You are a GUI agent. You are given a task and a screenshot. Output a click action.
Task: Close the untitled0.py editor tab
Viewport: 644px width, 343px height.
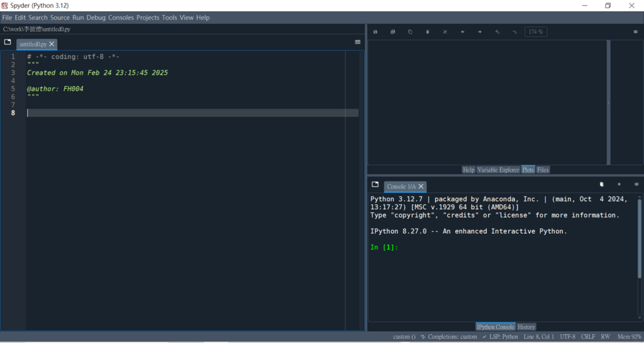tap(52, 45)
